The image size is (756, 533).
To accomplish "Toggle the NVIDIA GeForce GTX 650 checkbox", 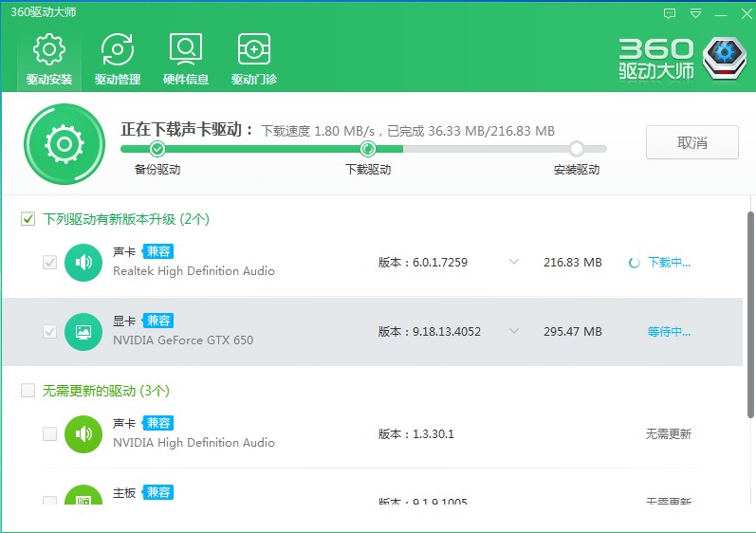I will tap(49, 332).
